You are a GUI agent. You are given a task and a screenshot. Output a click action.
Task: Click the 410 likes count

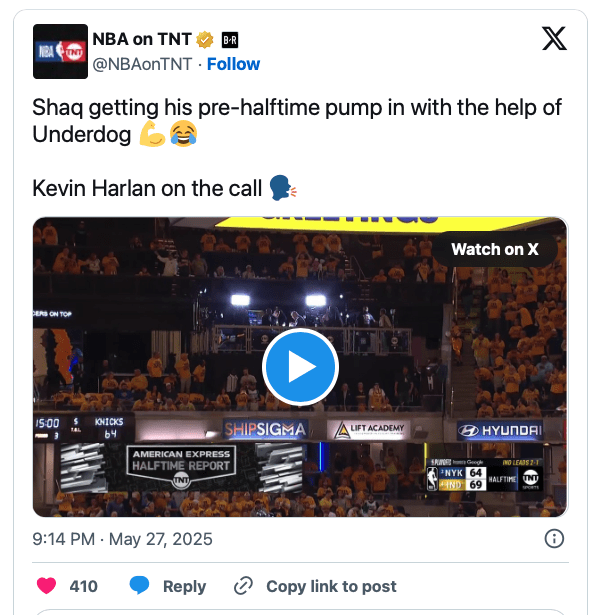pyautogui.click(x=84, y=586)
